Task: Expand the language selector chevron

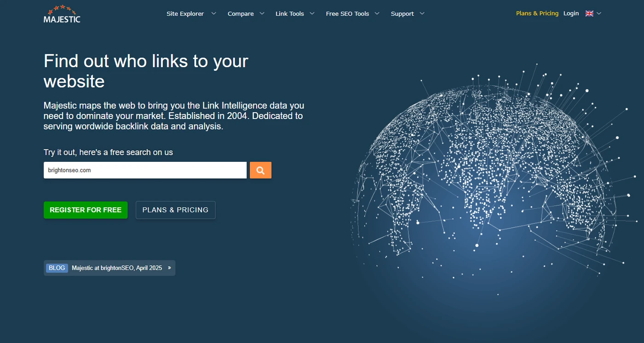Action: click(599, 13)
